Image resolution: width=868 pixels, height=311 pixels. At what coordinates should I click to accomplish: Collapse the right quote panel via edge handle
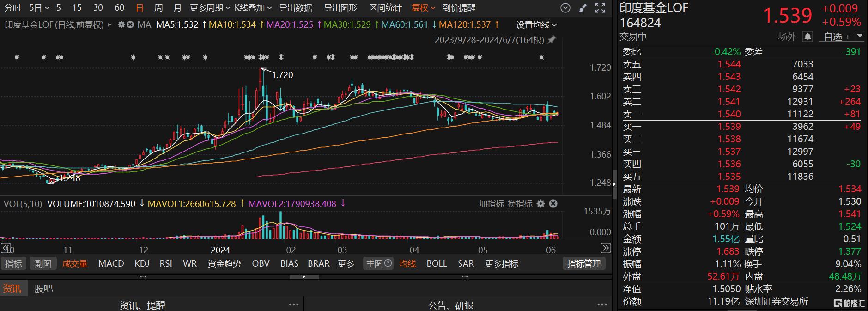pos(614,183)
